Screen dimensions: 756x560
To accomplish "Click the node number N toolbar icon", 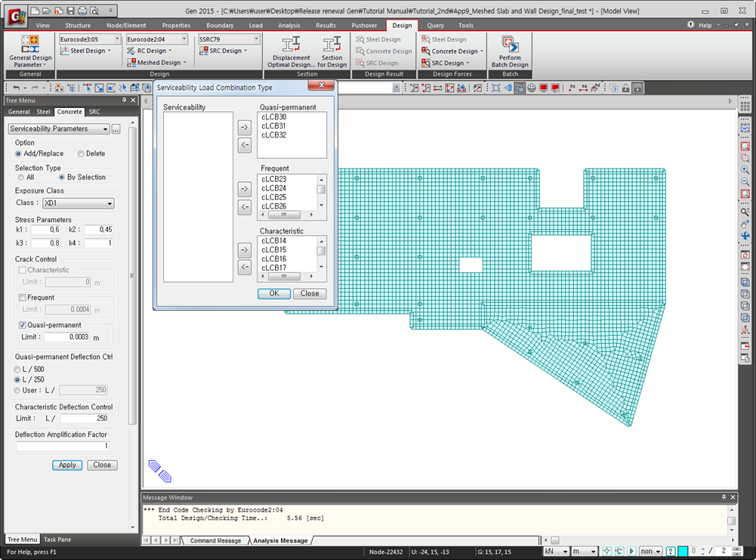I will coord(572,88).
